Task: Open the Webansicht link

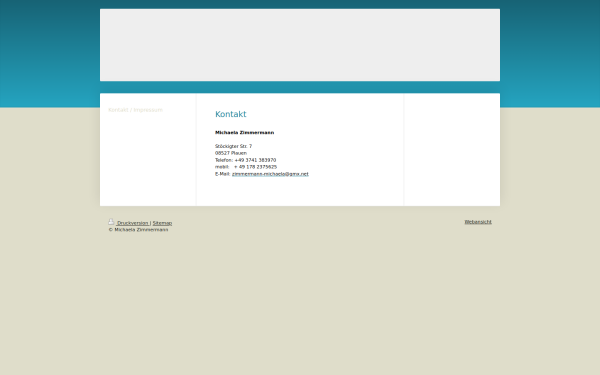Action: coord(478,222)
